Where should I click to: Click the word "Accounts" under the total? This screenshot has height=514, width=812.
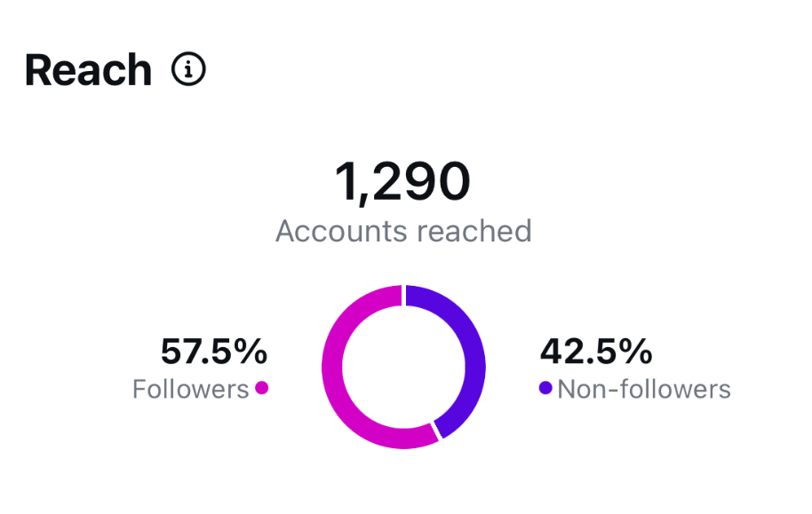[x=339, y=231]
